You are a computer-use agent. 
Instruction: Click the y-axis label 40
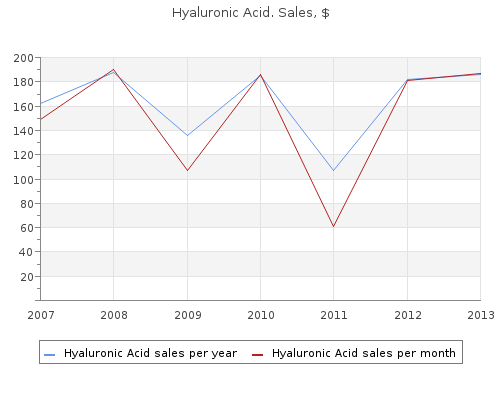point(27,252)
